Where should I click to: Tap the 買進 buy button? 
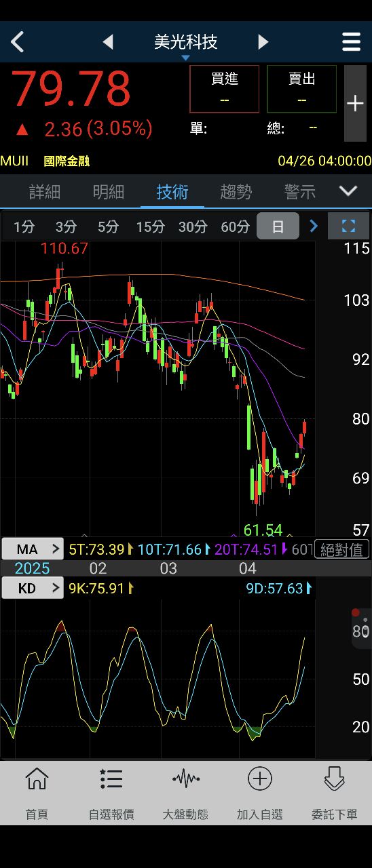click(x=225, y=89)
